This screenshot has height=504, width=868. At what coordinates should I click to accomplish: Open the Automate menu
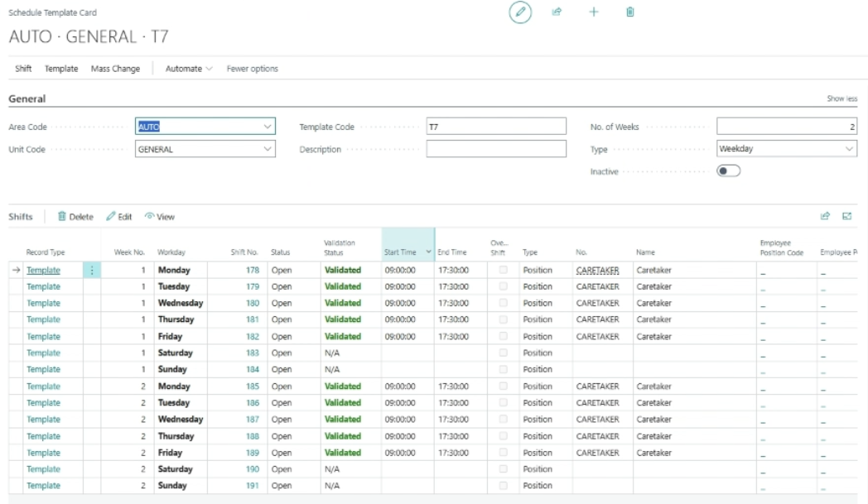point(189,69)
